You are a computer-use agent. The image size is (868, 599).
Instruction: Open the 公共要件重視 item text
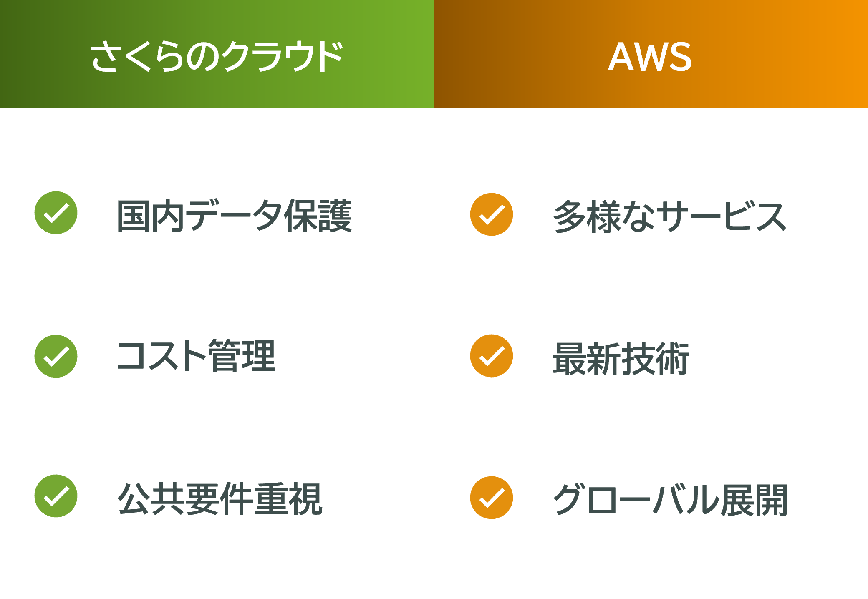point(220,499)
